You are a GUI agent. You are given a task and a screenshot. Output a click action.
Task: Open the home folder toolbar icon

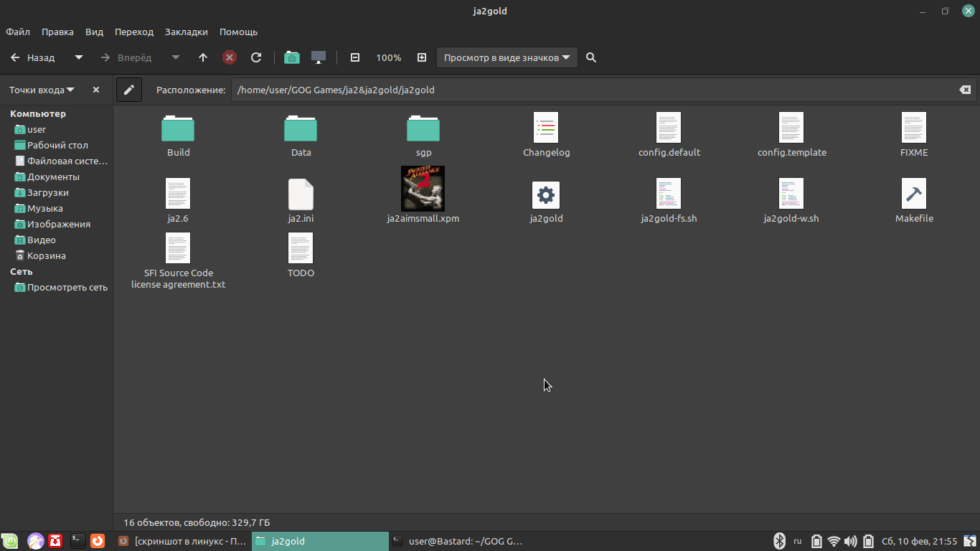(291, 57)
